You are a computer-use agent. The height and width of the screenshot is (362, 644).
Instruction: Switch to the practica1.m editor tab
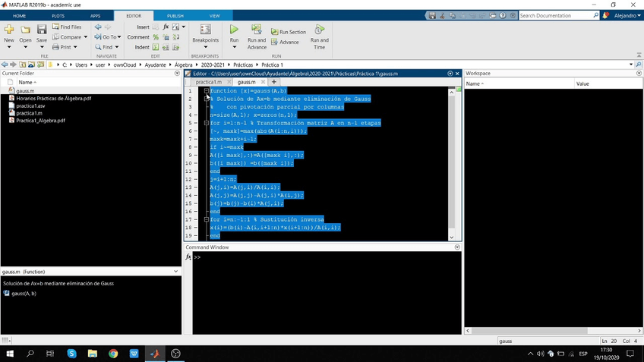(x=208, y=82)
